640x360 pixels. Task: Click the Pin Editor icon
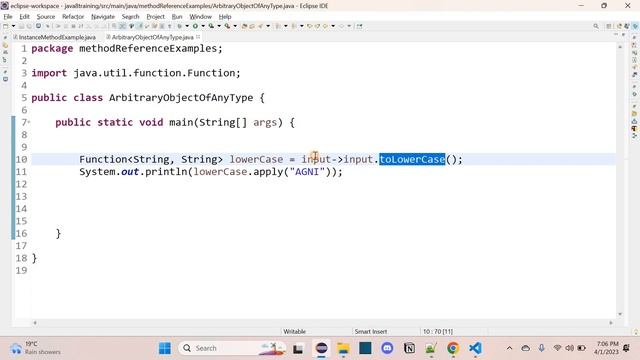click(360, 26)
